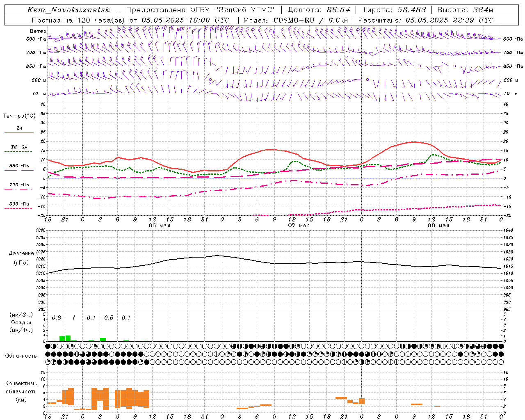
Task: Click the Kem_Novokuznetsk station title
Action: (68, 10)
